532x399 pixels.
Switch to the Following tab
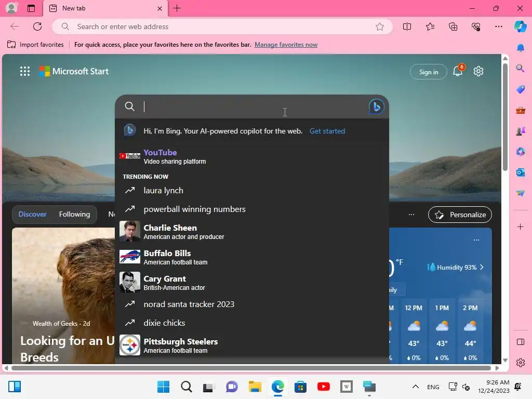75,214
